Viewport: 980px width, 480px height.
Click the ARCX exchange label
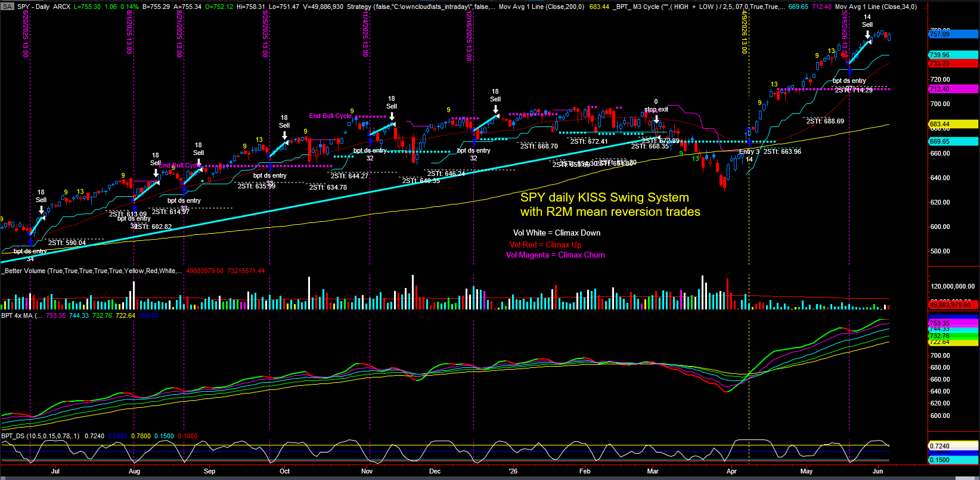(x=62, y=7)
